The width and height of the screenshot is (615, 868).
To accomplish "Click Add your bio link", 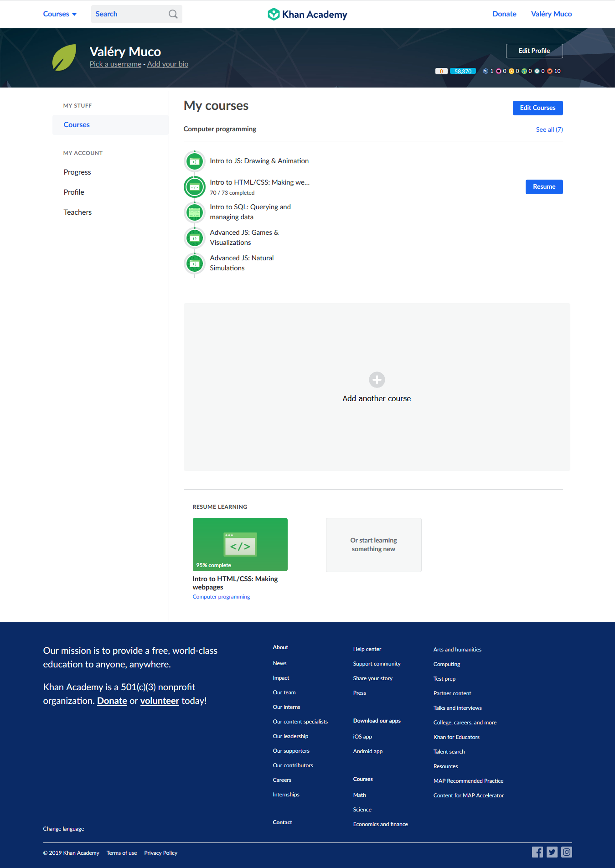I will pos(168,64).
